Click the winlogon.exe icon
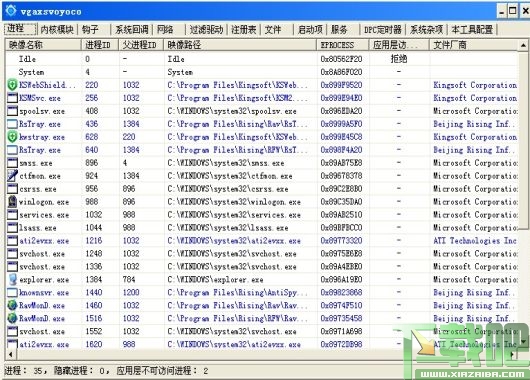 coord(12,202)
